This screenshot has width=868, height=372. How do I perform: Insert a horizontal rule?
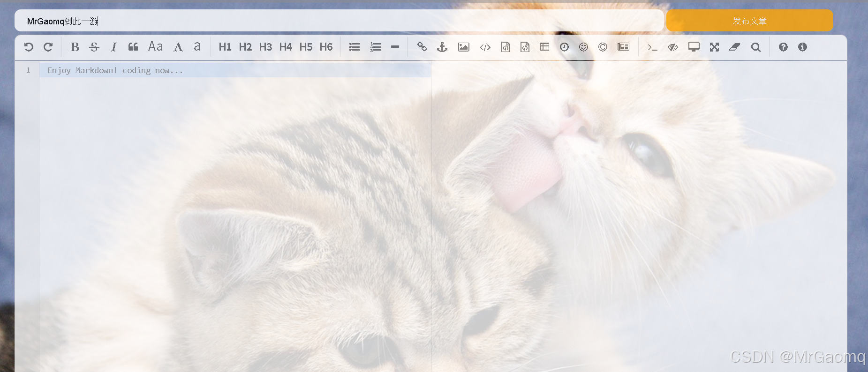(395, 47)
